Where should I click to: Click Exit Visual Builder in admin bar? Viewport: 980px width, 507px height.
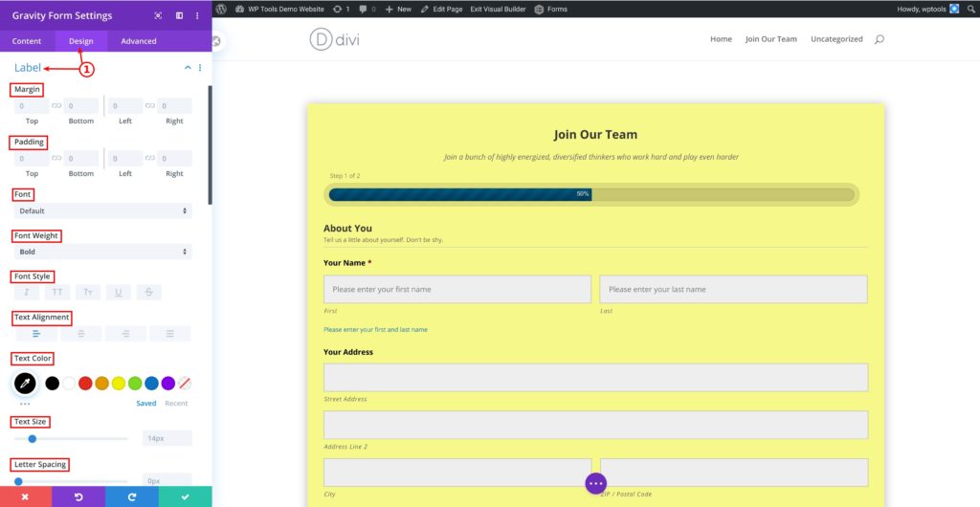(496, 9)
